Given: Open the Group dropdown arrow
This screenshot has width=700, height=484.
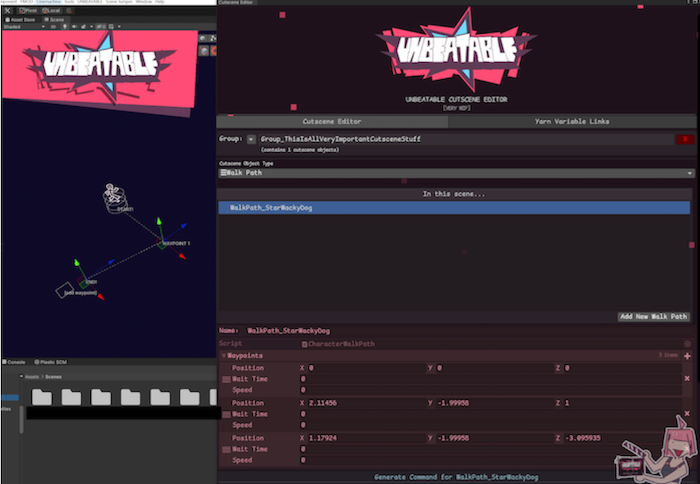Looking at the screenshot, I should tap(251, 139).
